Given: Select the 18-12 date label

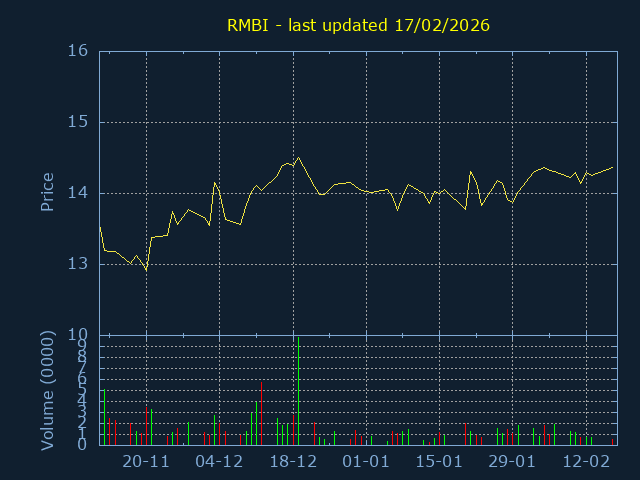Looking at the screenshot, I should [x=293, y=462].
